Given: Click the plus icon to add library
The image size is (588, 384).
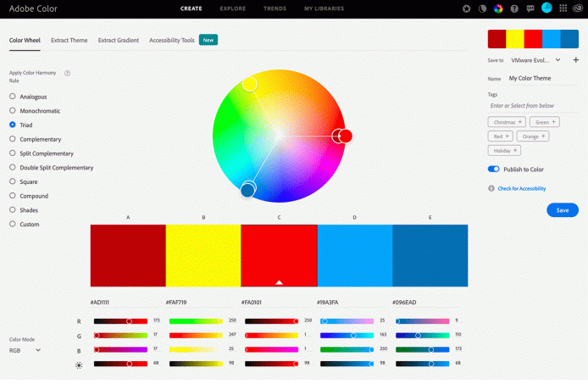Looking at the screenshot, I should (576, 60).
